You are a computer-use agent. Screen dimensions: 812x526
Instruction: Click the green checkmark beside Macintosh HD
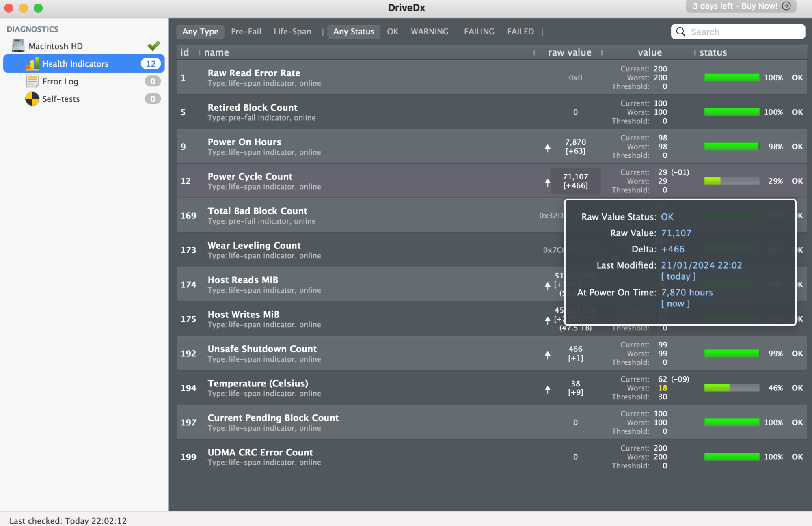coord(154,45)
